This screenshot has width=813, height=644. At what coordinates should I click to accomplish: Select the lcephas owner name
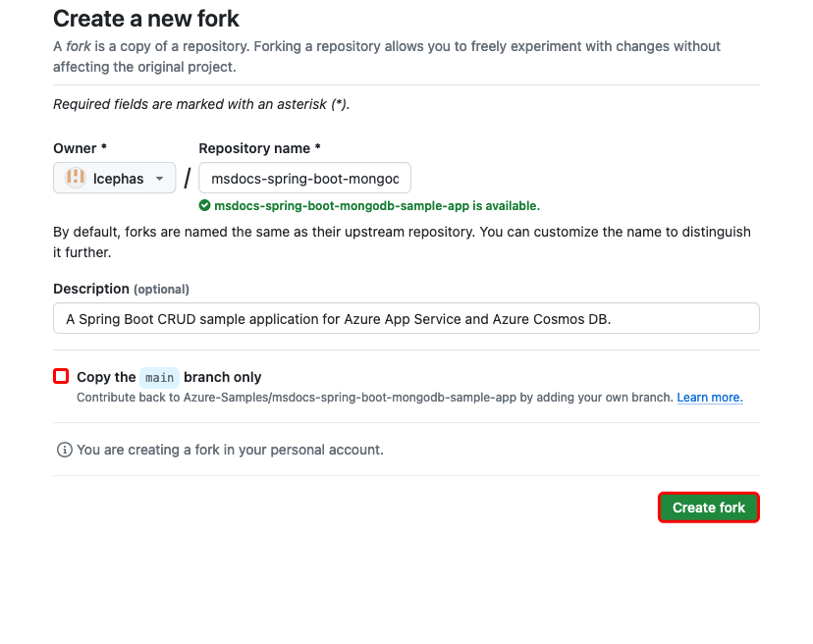(x=118, y=179)
